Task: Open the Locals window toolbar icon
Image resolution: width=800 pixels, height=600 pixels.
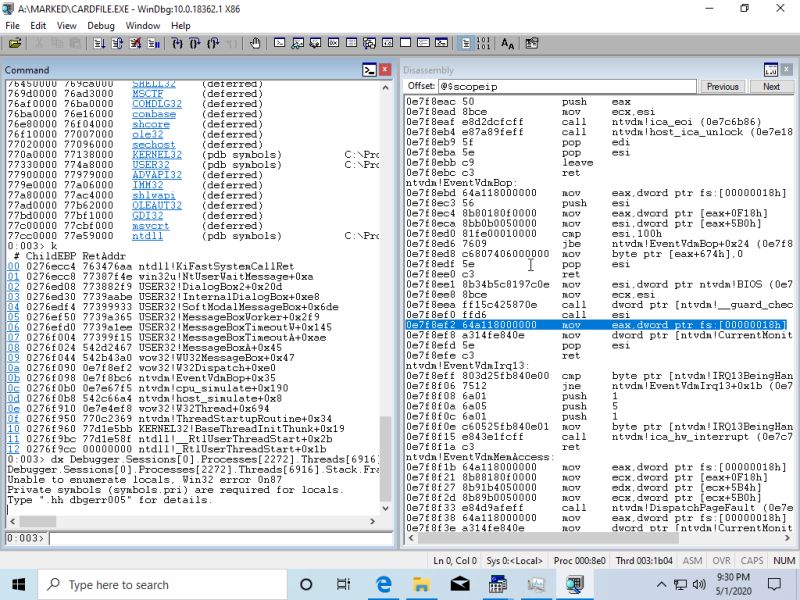Action: coord(314,44)
